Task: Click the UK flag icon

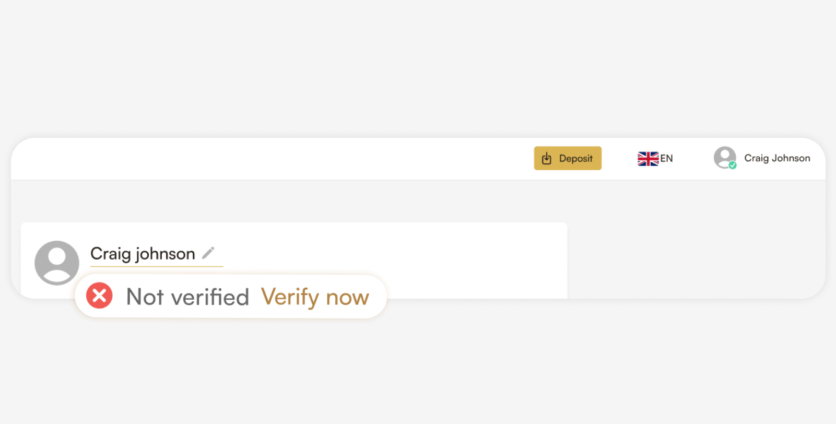Action: coord(648,158)
